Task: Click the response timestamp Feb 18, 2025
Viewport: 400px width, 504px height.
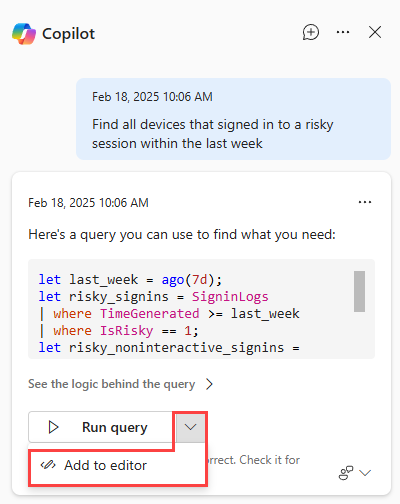Action: 88,203
